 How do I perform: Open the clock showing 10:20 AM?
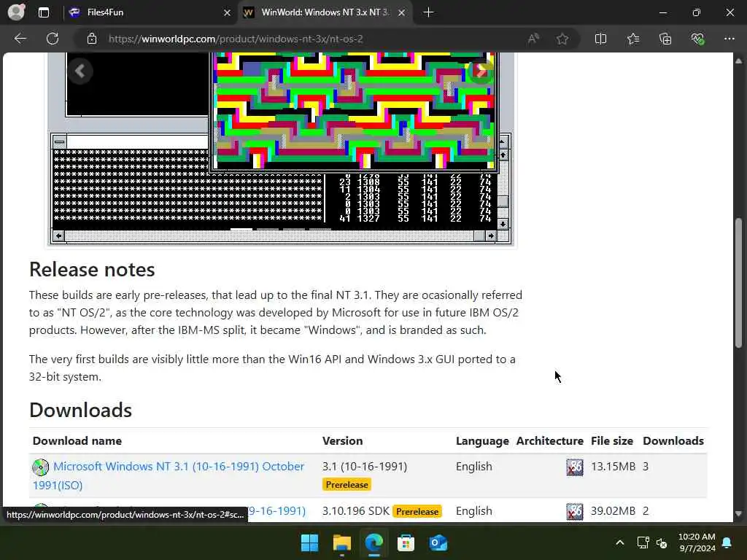click(697, 542)
